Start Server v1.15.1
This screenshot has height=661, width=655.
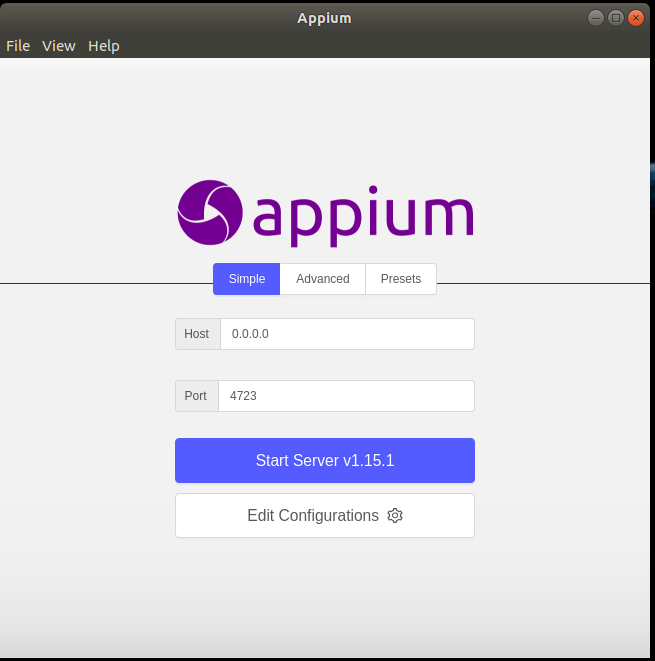click(x=325, y=460)
